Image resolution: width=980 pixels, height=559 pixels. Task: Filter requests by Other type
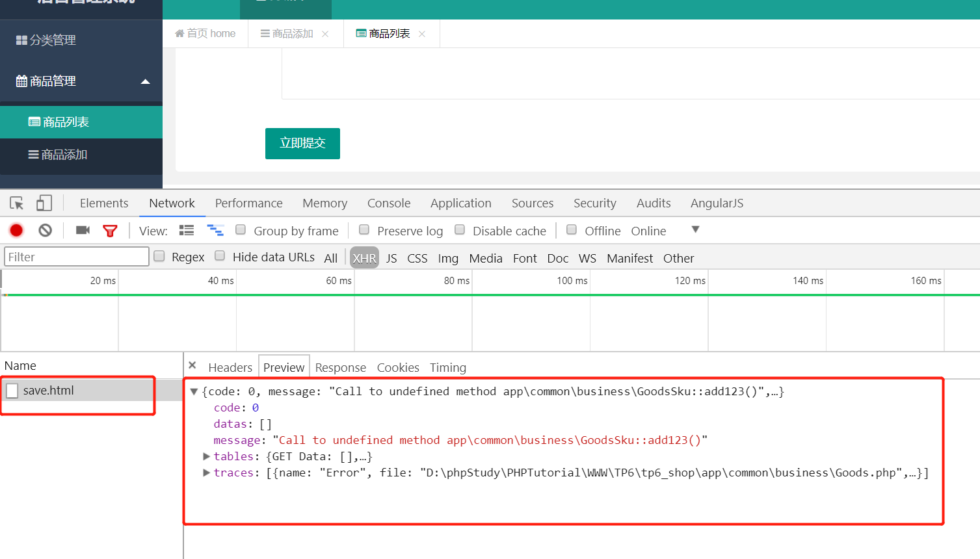[678, 258]
